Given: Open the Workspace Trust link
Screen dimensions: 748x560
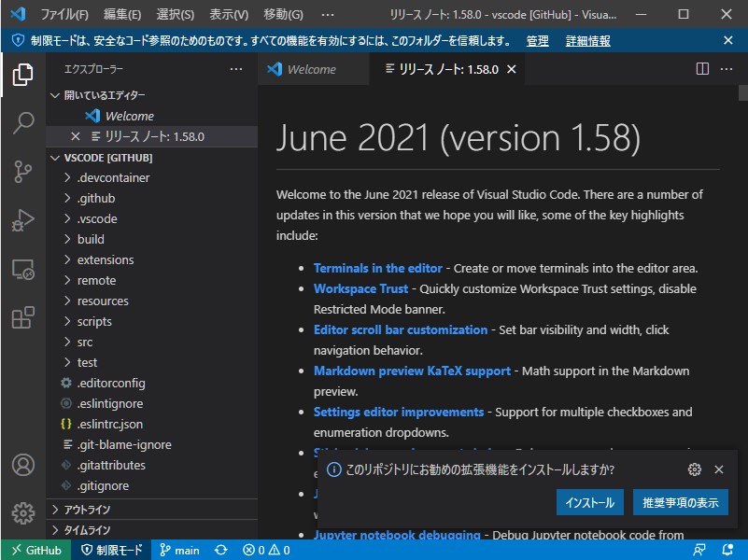Looking at the screenshot, I should point(360,287).
